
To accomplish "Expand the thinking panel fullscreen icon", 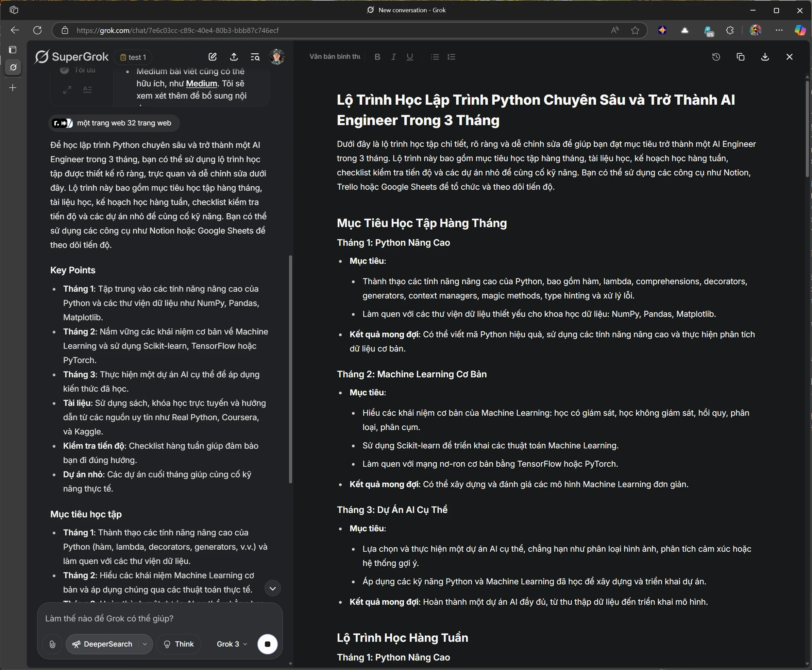I will click(67, 90).
